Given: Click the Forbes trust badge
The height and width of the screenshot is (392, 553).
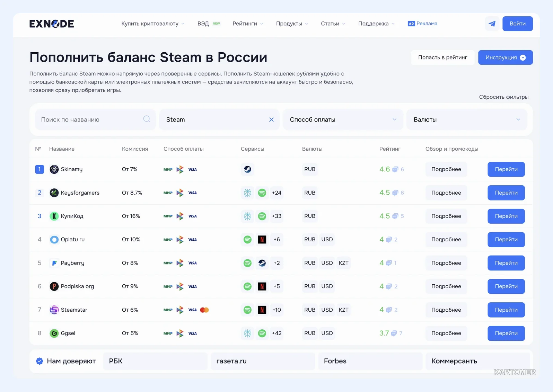Looking at the screenshot, I should pyautogui.click(x=370, y=361).
